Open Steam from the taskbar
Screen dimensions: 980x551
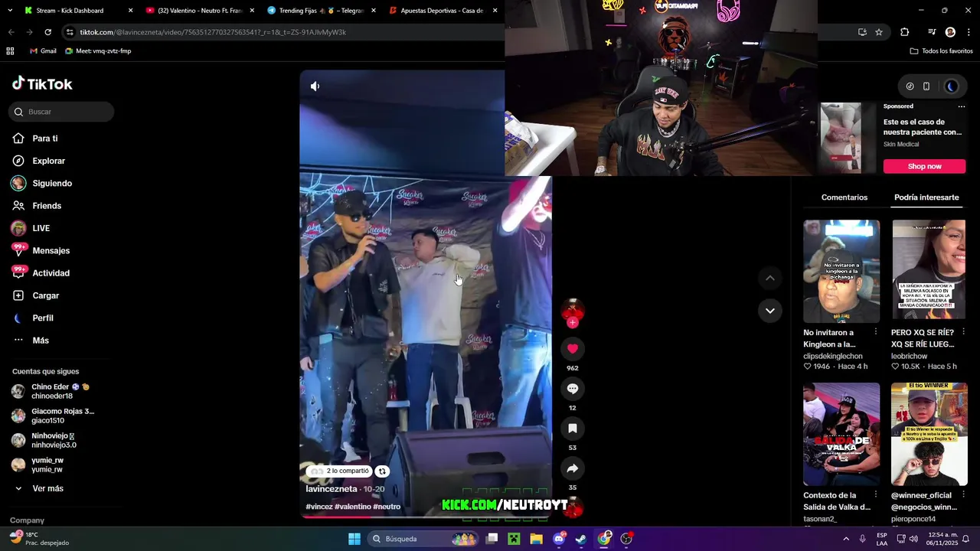point(581,539)
